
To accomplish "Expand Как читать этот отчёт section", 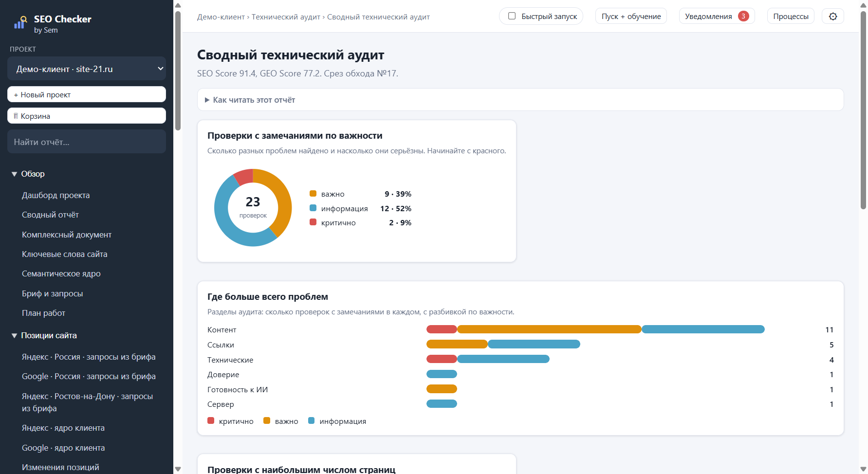I will click(520, 100).
